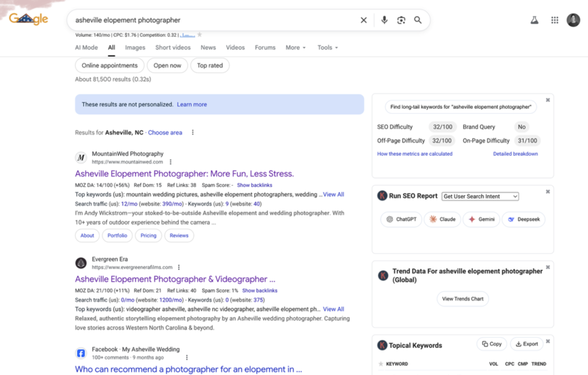The height and width of the screenshot is (375, 588).
Task: Activate voice search with the microphone icon
Action: point(384,20)
